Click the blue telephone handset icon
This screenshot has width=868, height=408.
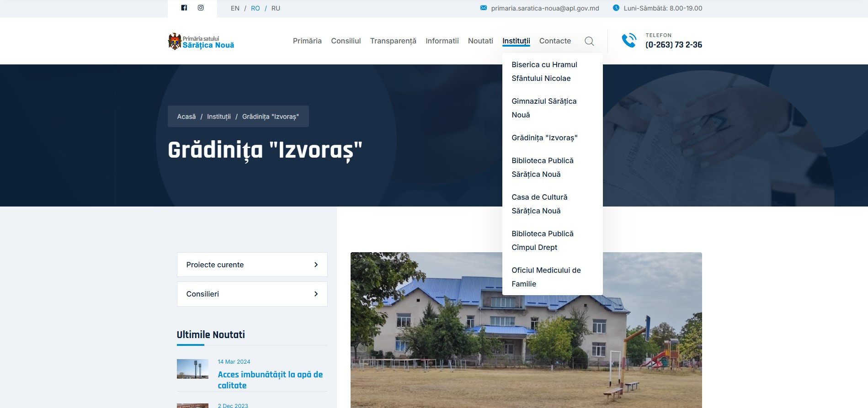(629, 41)
